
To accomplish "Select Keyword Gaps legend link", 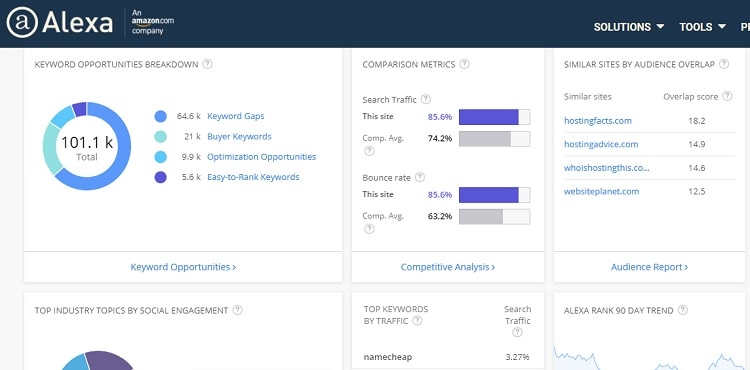I will [235, 116].
